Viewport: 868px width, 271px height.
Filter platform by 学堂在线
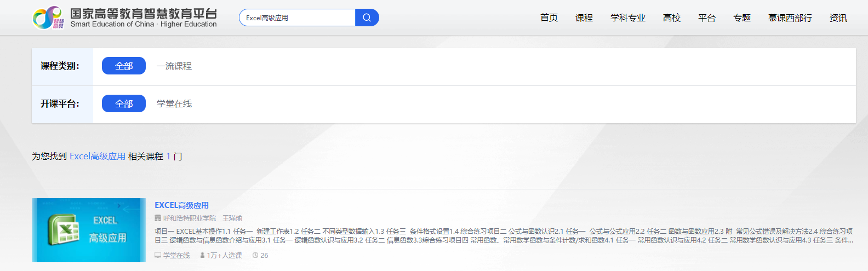point(174,103)
